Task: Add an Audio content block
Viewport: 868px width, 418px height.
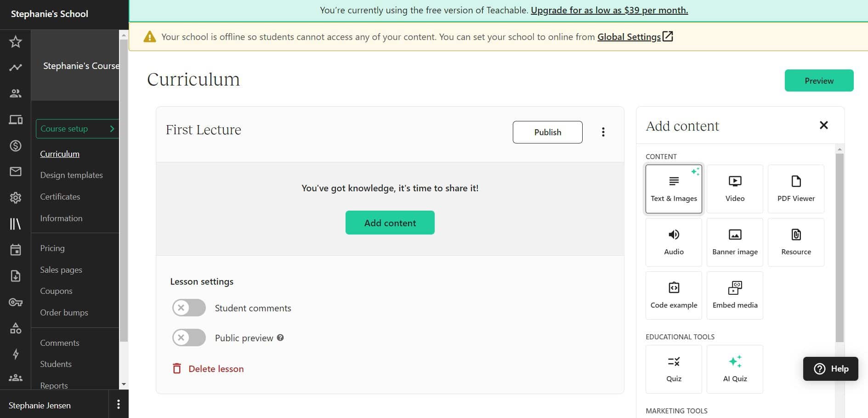Action: pos(674,242)
